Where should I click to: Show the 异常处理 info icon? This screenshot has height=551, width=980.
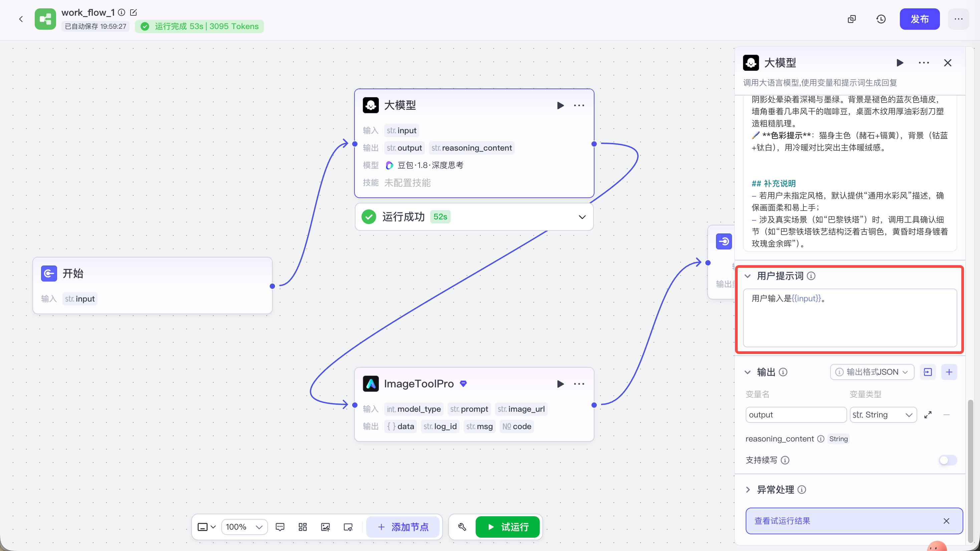click(x=801, y=490)
